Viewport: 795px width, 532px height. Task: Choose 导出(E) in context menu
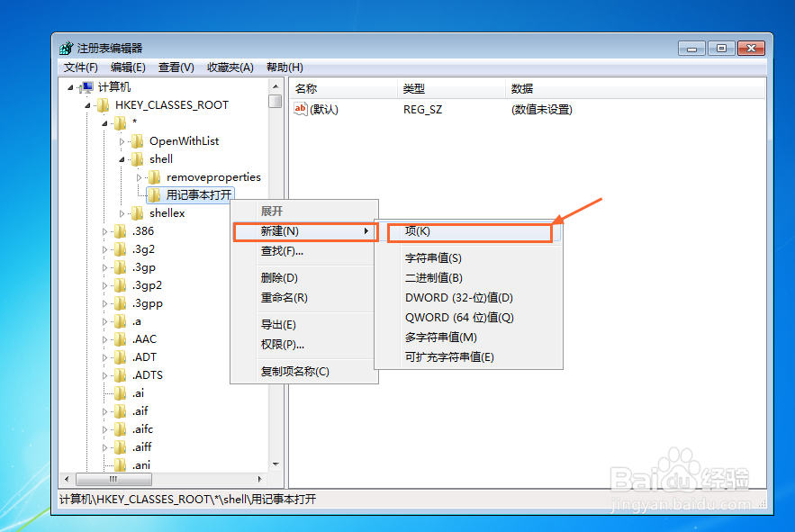[x=304, y=325]
